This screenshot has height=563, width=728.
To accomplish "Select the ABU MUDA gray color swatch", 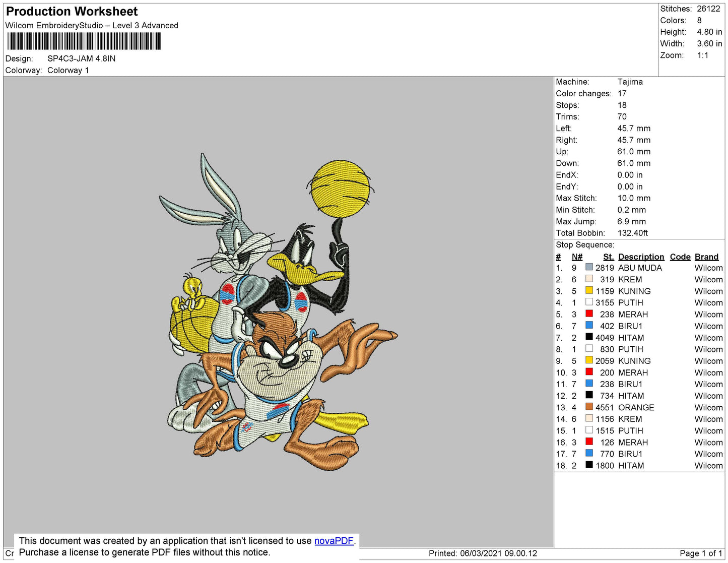I will click(x=589, y=267).
